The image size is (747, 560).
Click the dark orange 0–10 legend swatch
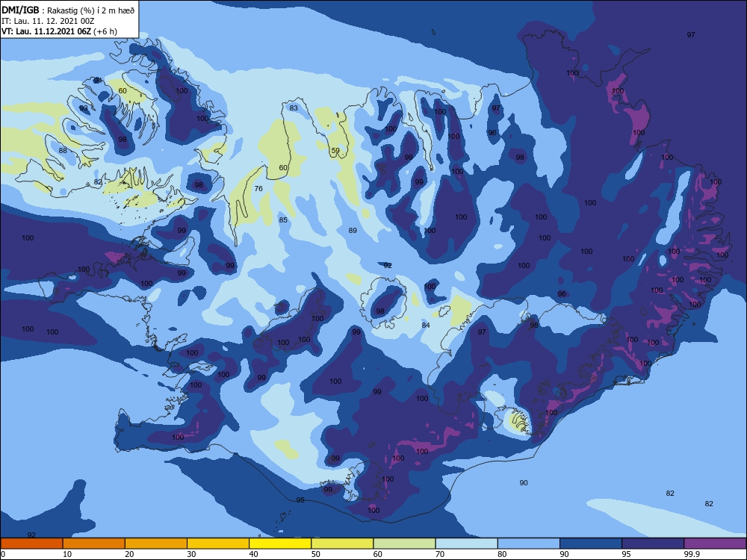pyautogui.click(x=31, y=544)
